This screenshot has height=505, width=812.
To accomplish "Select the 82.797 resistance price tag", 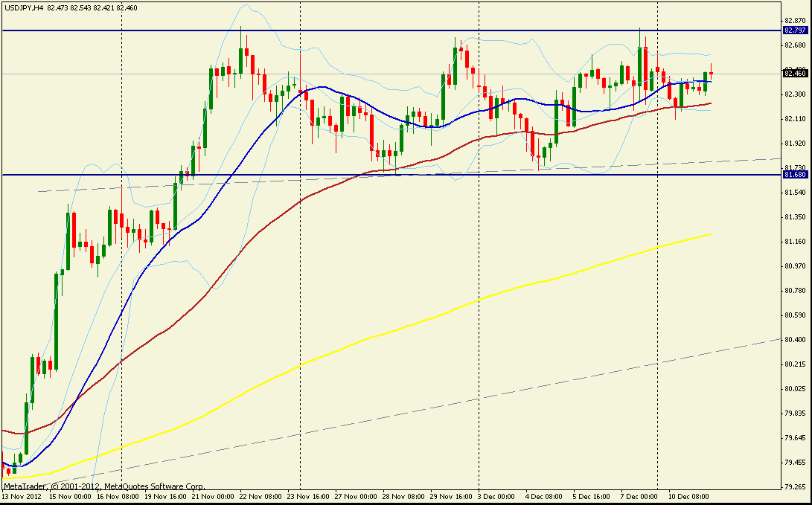I will pyautogui.click(x=795, y=30).
